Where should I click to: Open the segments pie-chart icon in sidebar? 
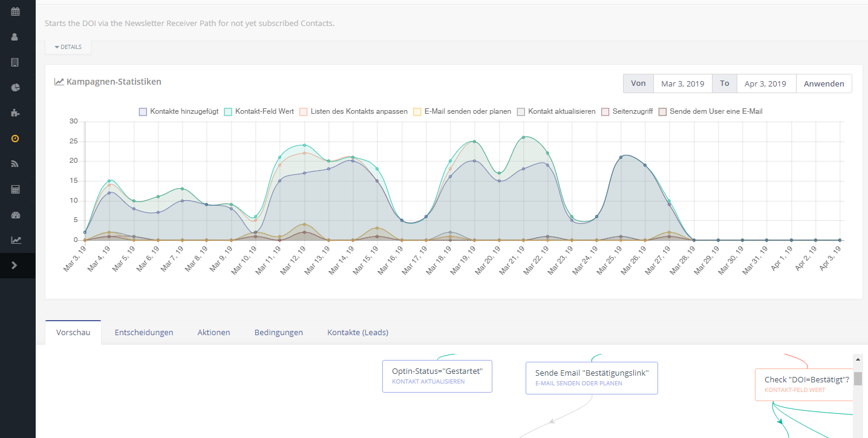click(x=15, y=88)
